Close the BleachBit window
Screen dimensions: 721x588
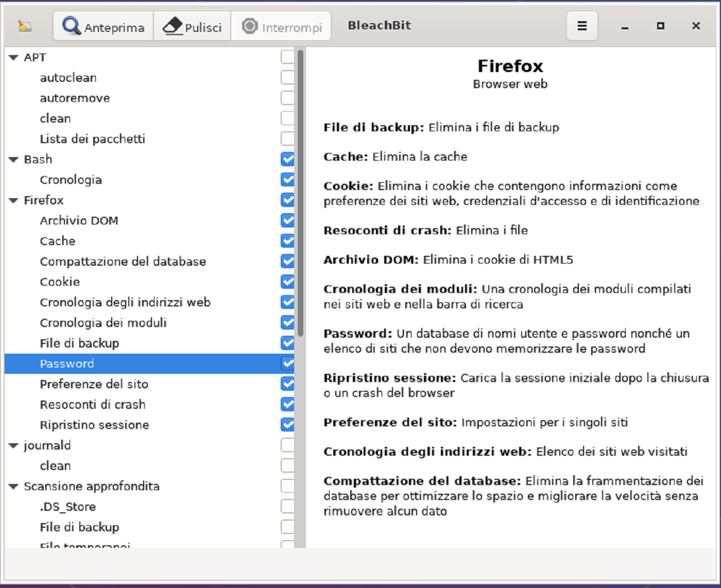pyautogui.click(x=696, y=26)
